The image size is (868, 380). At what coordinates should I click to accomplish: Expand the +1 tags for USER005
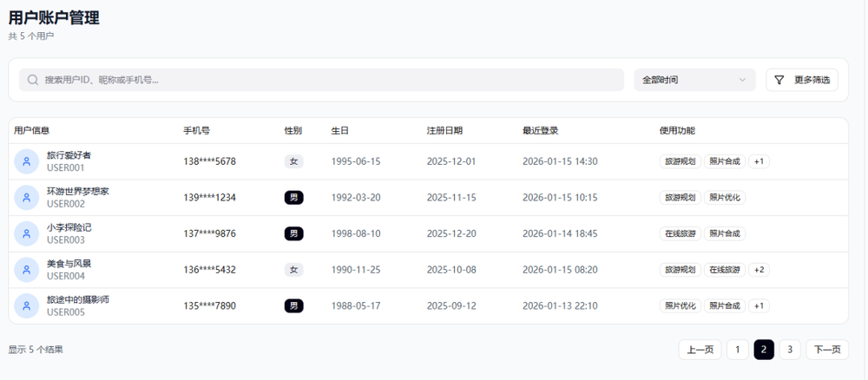pos(759,306)
